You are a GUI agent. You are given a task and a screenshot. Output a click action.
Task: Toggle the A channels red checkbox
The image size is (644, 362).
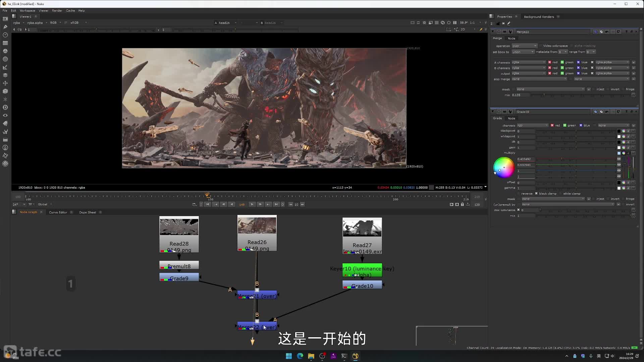550,62
